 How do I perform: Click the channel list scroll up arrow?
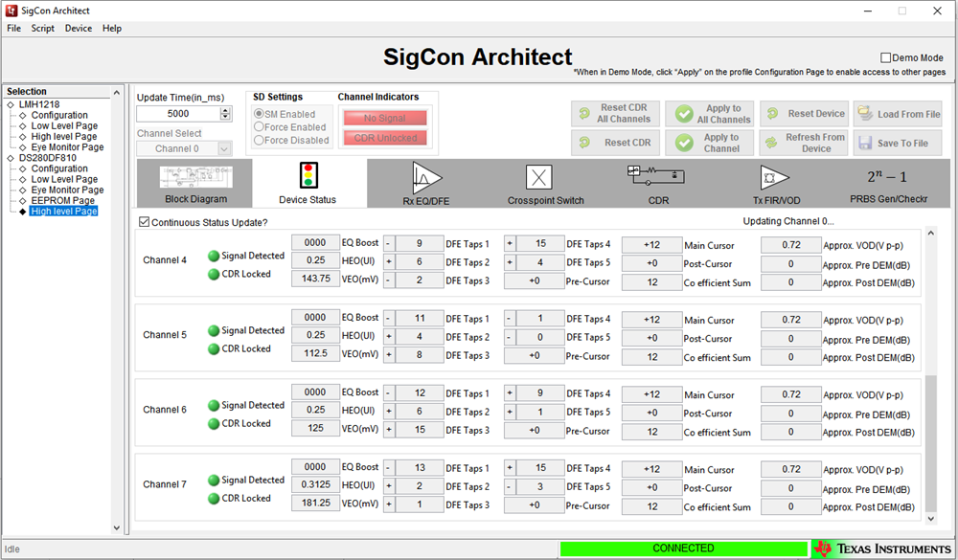click(x=931, y=233)
